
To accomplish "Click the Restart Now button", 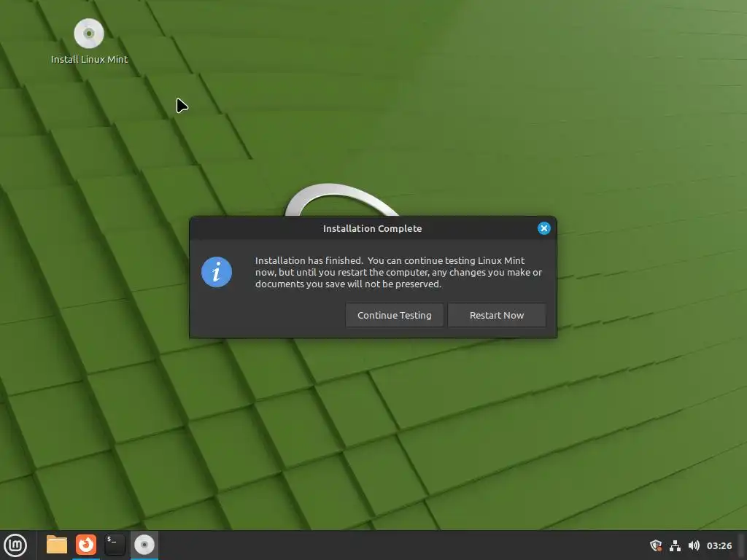I will pyautogui.click(x=496, y=315).
